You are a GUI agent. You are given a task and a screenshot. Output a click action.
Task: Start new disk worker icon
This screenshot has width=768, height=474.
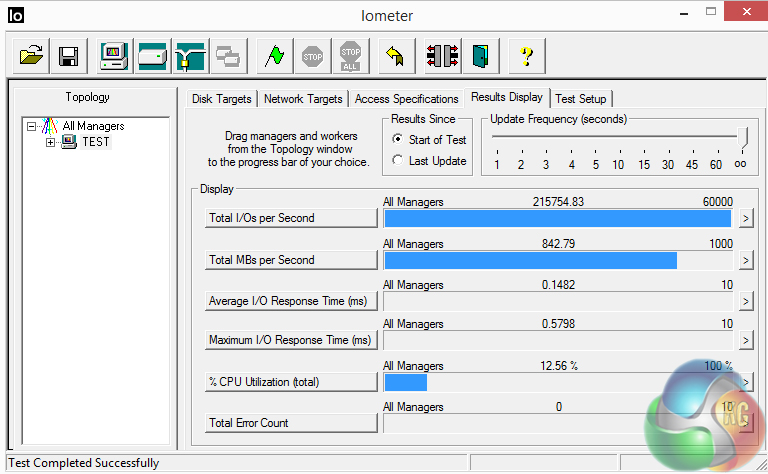click(x=152, y=56)
